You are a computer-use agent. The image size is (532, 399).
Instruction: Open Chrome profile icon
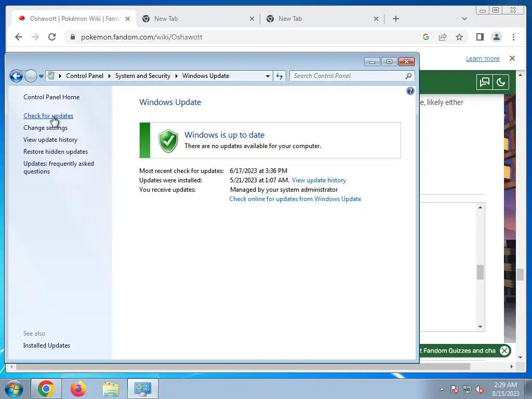pos(497,37)
